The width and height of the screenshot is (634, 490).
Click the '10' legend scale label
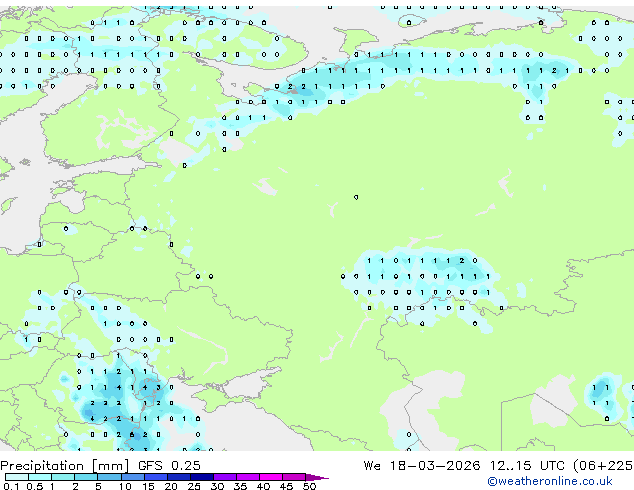tap(125, 486)
